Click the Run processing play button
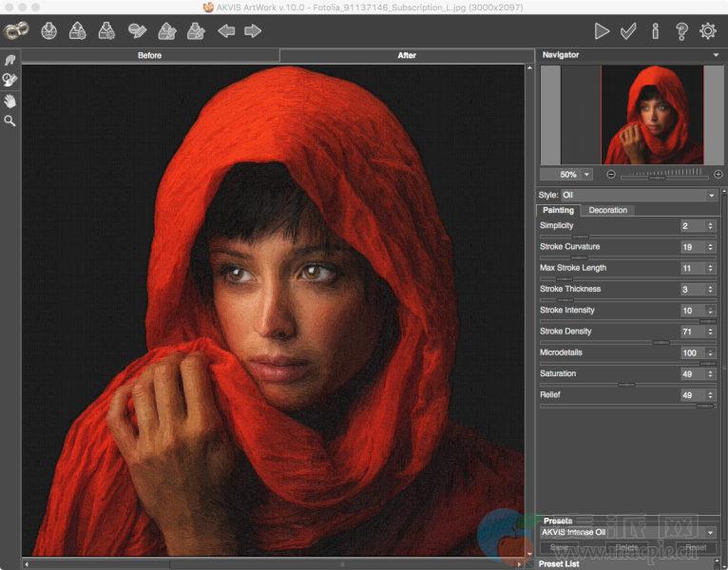Image resolution: width=728 pixels, height=570 pixels. point(602,31)
